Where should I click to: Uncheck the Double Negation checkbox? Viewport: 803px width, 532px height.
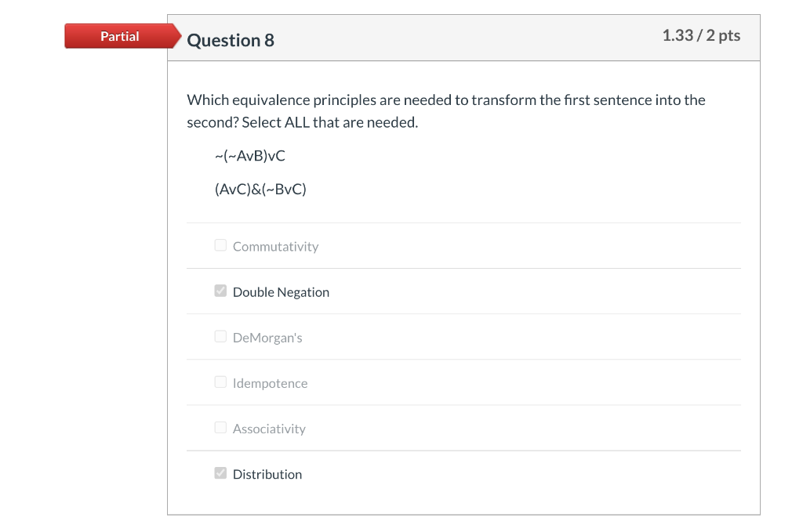(220, 291)
